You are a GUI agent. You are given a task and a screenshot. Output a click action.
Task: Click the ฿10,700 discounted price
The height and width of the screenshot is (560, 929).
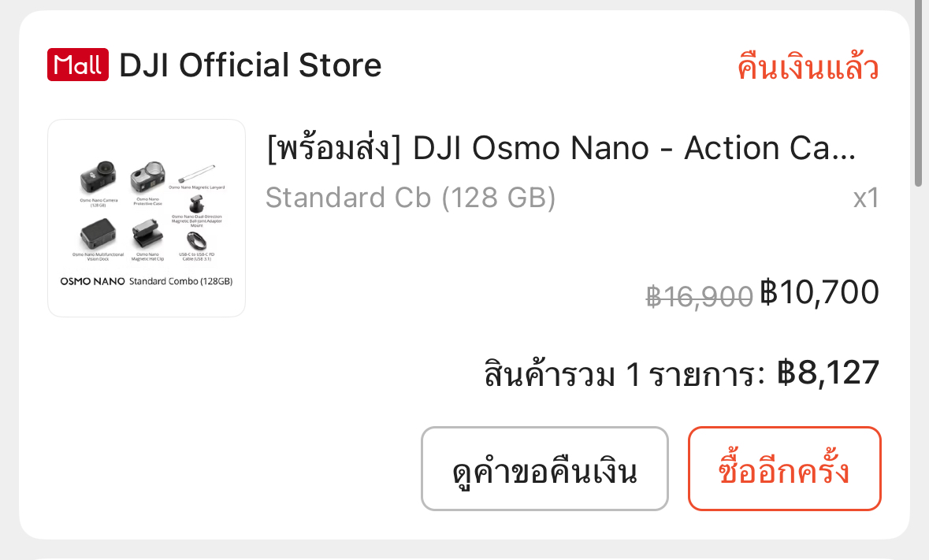tap(819, 292)
